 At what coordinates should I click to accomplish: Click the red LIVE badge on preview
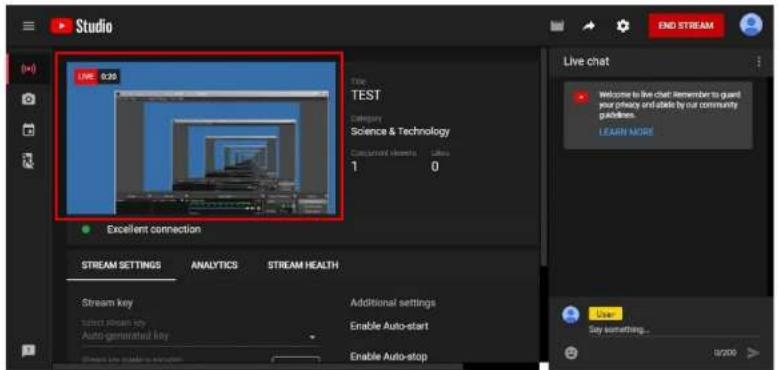86,76
